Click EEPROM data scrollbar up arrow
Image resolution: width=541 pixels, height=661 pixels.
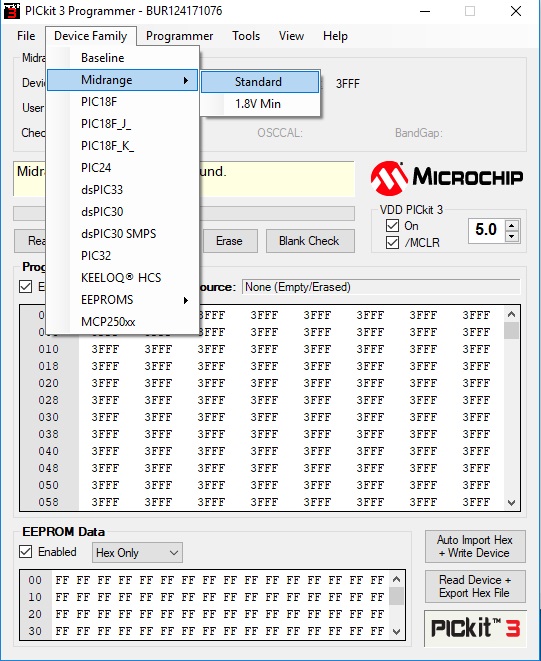pos(396,579)
